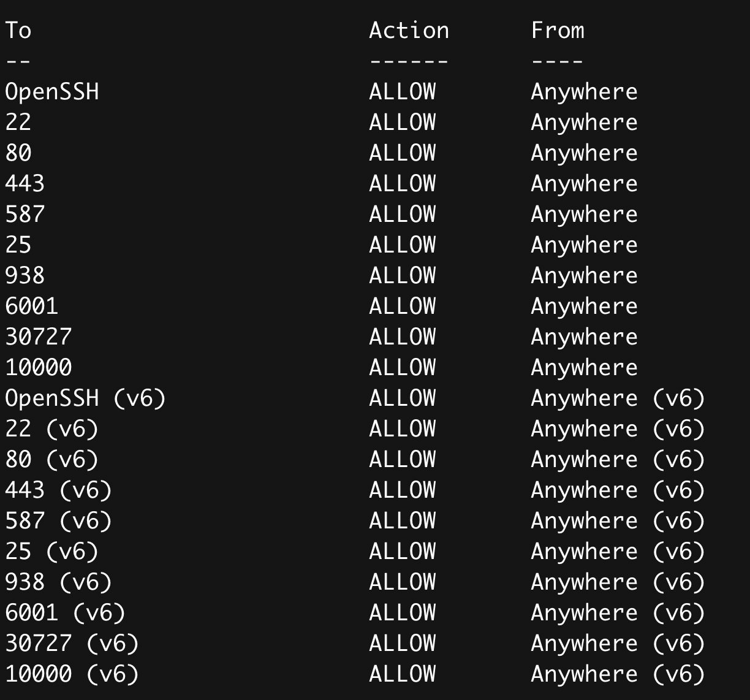Click the "443 (v6)" port entry
The image size is (750, 700).
[x=58, y=490]
